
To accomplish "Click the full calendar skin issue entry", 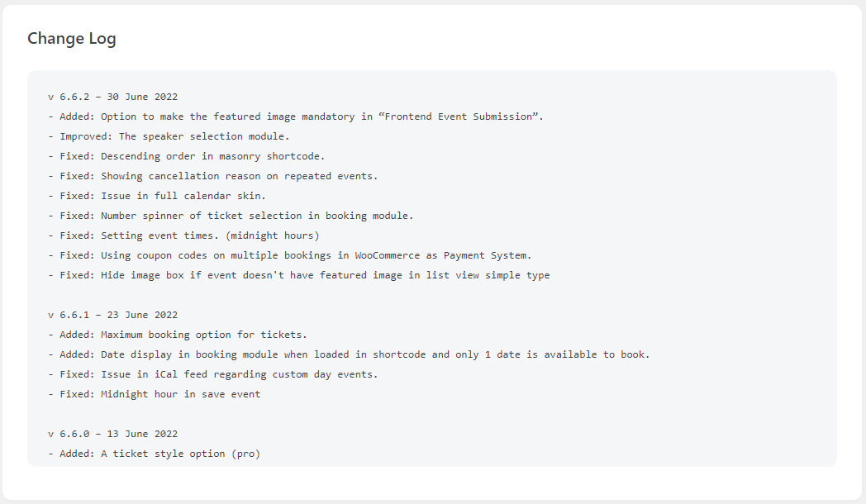I will [x=157, y=196].
